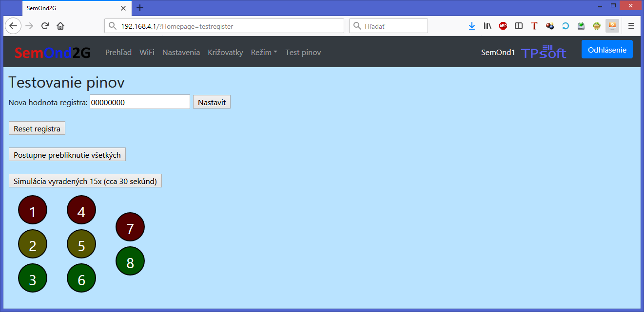Click the red T extension icon
The width and height of the screenshot is (644, 312).
coord(534,26)
